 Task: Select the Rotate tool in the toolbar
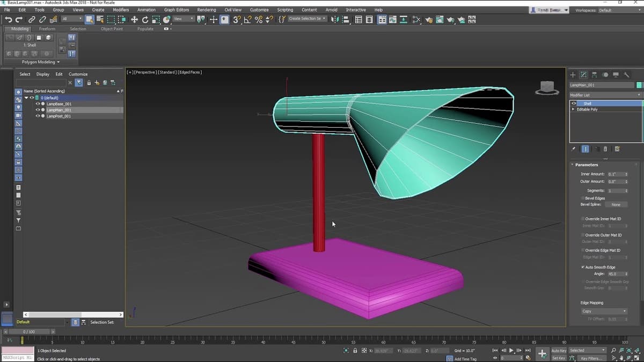(x=145, y=19)
